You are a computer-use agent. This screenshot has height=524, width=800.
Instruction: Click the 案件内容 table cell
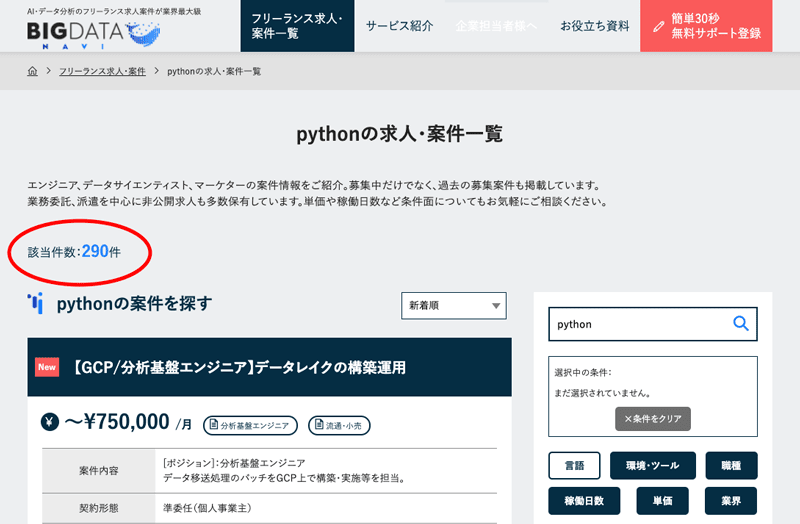(x=98, y=471)
